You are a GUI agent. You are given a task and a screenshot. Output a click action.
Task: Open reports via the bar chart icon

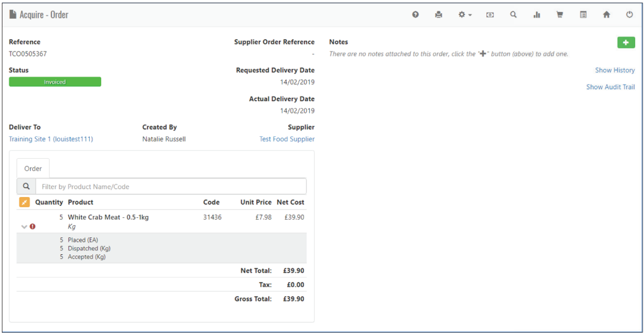click(537, 14)
